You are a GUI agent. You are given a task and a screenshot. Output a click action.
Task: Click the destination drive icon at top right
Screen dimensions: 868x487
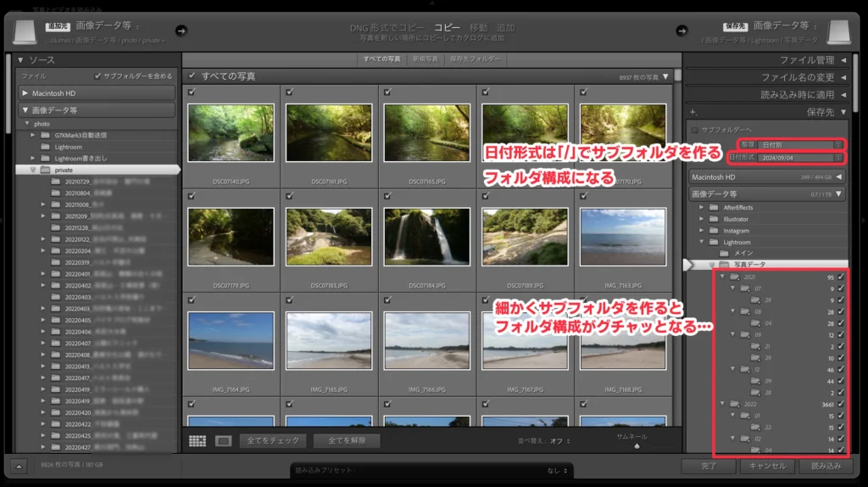(x=838, y=32)
